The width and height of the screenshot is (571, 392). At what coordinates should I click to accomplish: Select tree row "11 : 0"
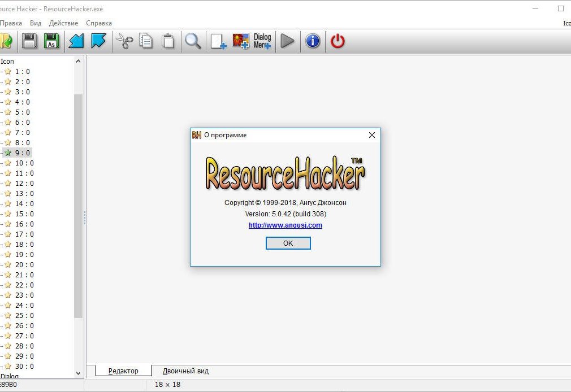pyautogui.click(x=24, y=173)
